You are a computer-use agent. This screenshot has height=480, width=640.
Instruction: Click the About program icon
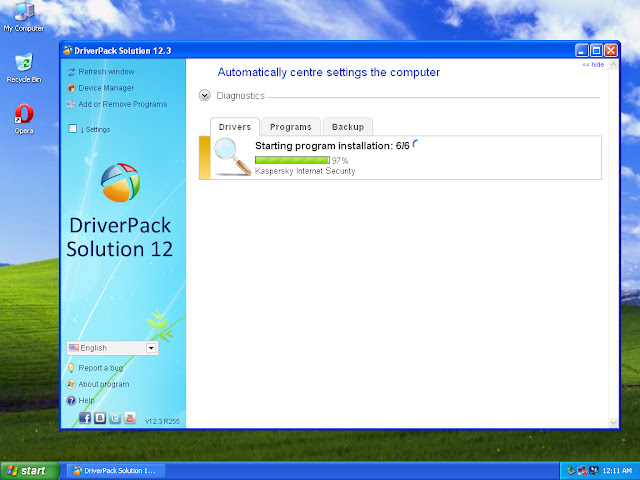coord(71,384)
